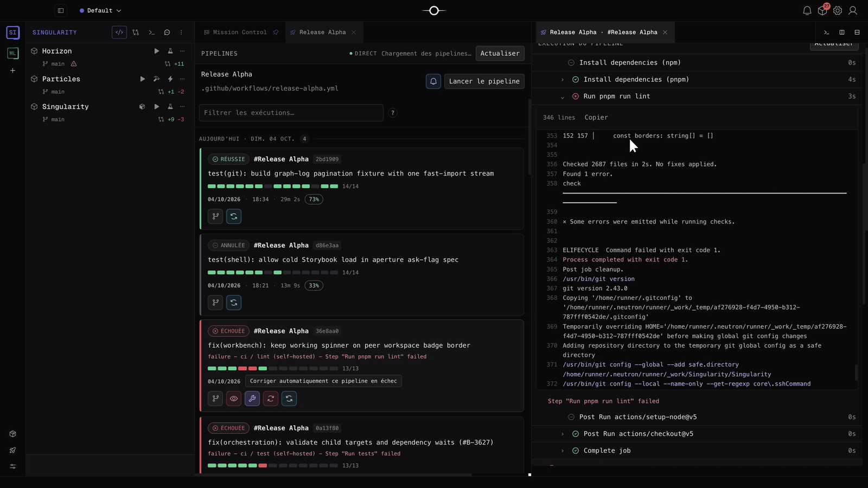Click the rerun button on run d86e3aa
Viewport: 868px width, 488px height.
pyautogui.click(x=234, y=303)
